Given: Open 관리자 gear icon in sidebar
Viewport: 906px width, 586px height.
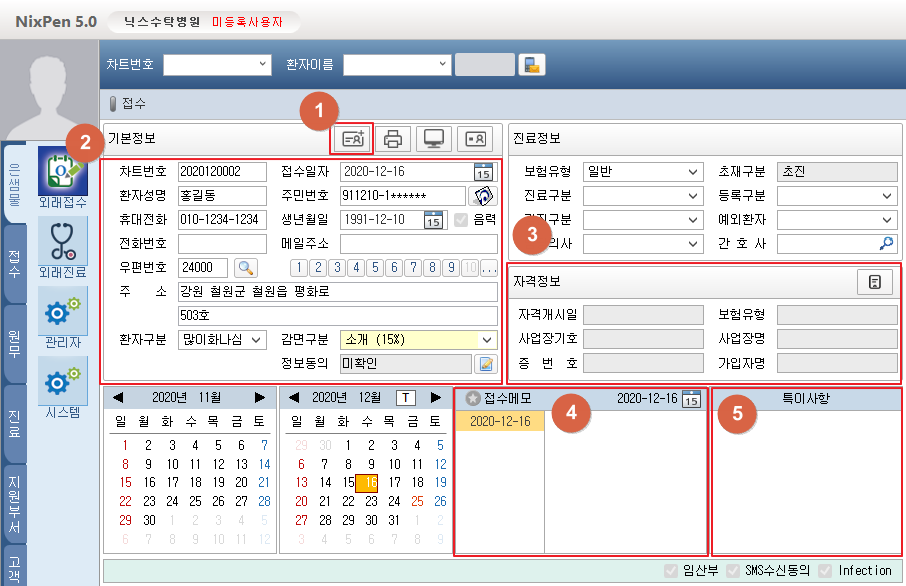Looking at the screenshot, I should 61,319.
